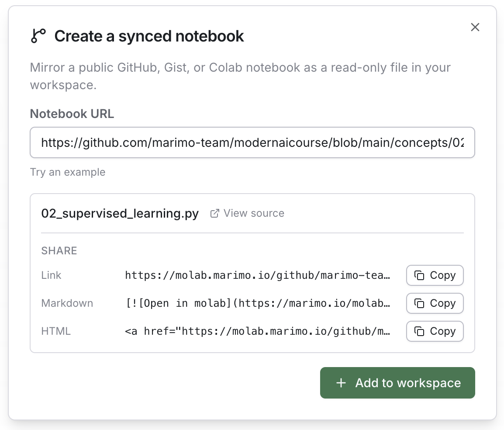Click the Open in molab markdown text
504x430 pixels.
point(258,303)
